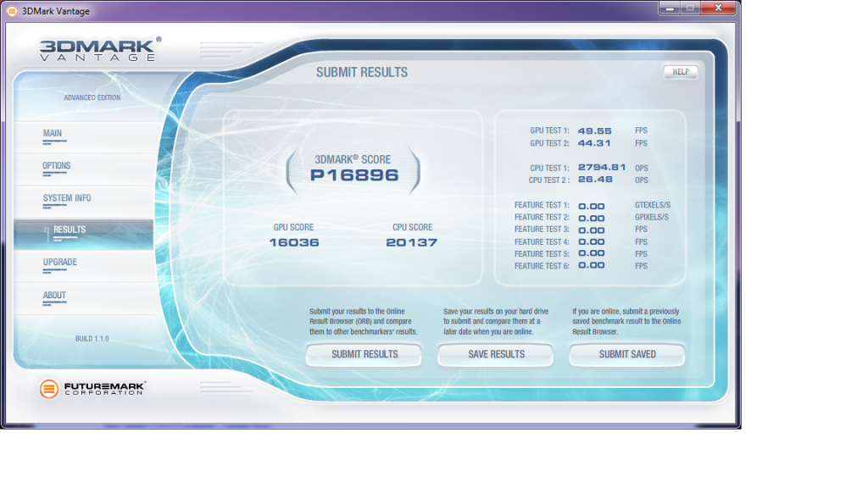Click the CPU Score label
868x488 pixels.
point(413,227)
